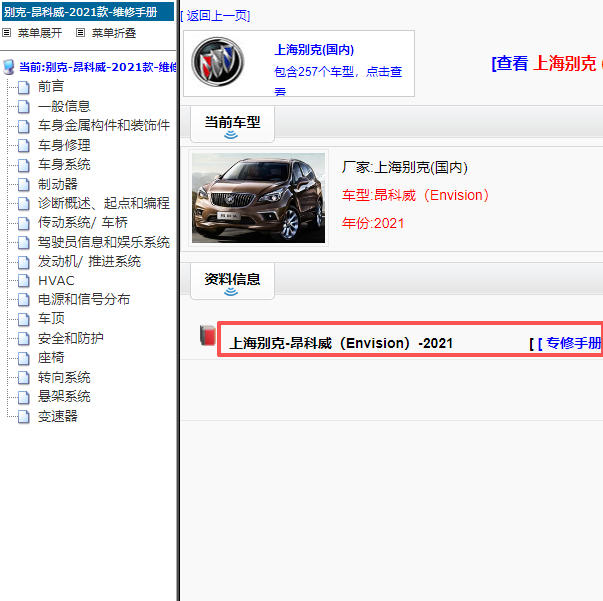This screenshot has height=601, width=603.
Task: Click the 年份:2021 text
Action: tap(373, 223)
